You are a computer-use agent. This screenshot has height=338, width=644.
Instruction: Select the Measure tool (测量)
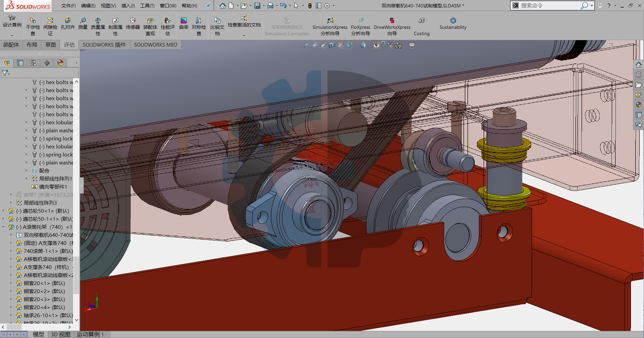[83, 23]
